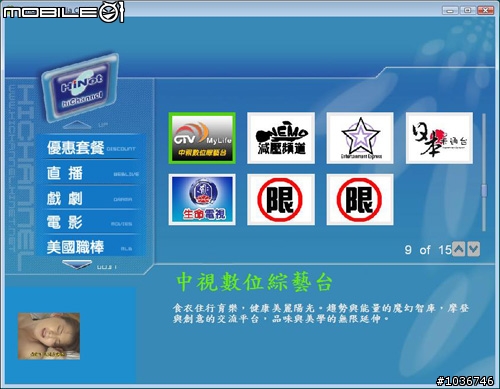Go to 優惠套餐 discount menu
This screenshot has width=500, height=389.
[x=91, y=148]
